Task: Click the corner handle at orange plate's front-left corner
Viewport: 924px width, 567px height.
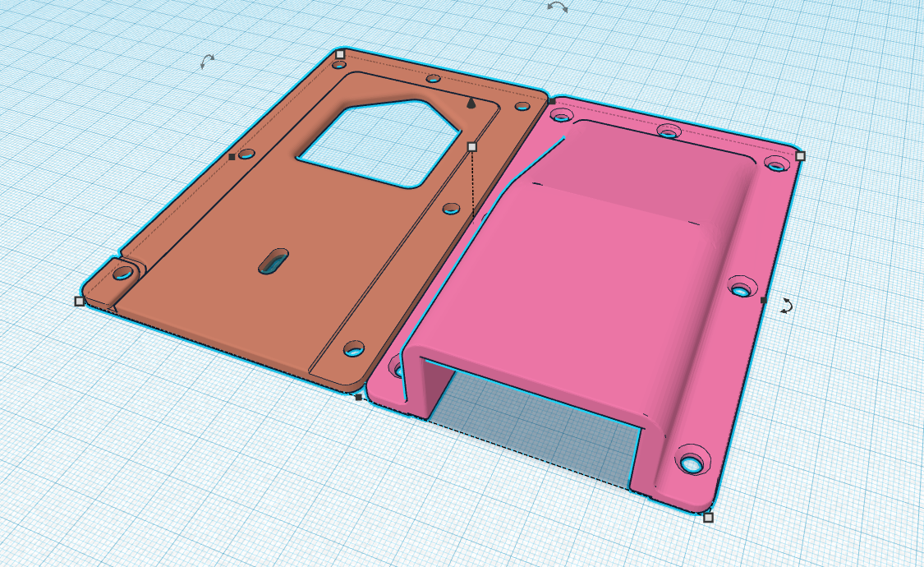Action: coord(80,302)
